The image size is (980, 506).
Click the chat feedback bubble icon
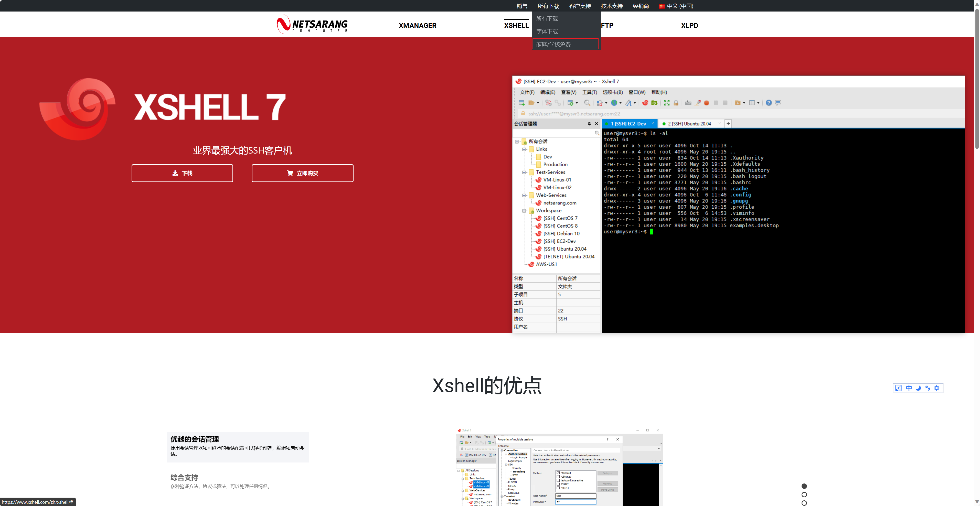(x=778, y=103)
